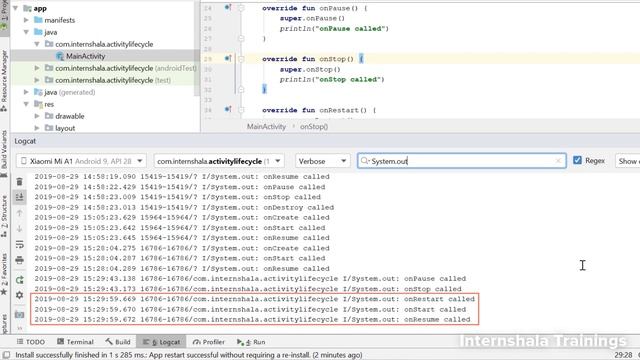
Task: Click the 15:29:43.173 'onStop called' log line
Action: tap(248, 289)
